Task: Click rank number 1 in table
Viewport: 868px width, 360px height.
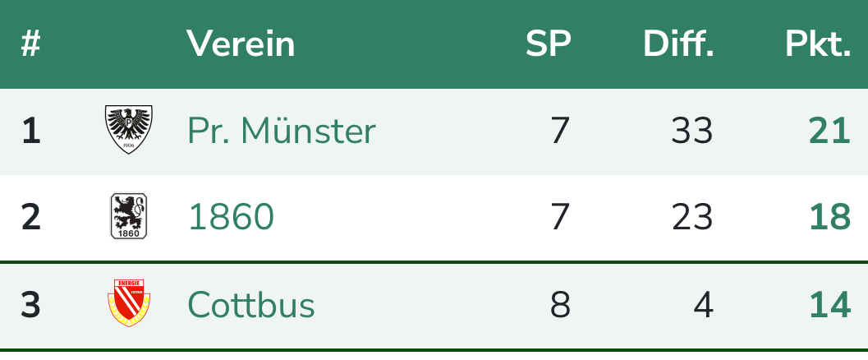Action: coord(30,131)
